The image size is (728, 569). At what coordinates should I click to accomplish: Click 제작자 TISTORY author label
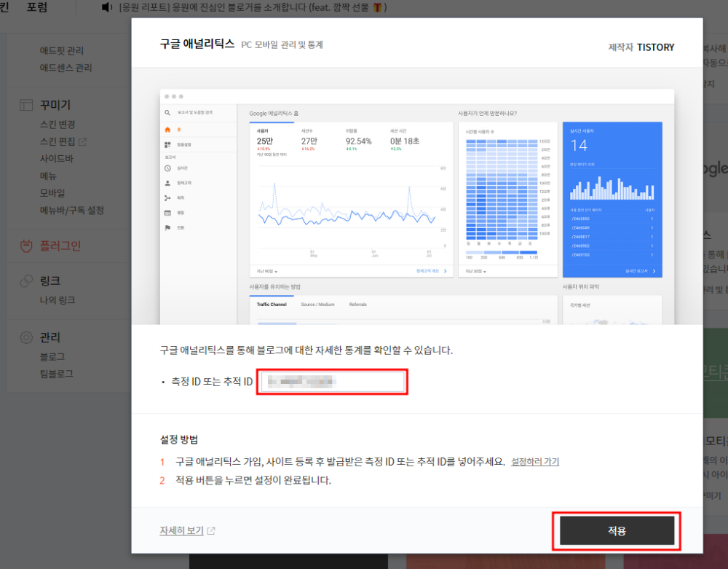coord(641,47)
